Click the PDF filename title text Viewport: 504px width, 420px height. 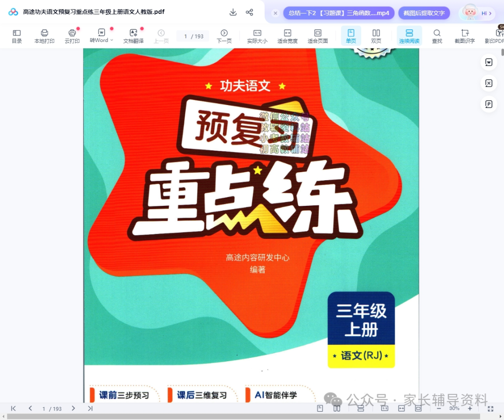click(x=93, y=12)
